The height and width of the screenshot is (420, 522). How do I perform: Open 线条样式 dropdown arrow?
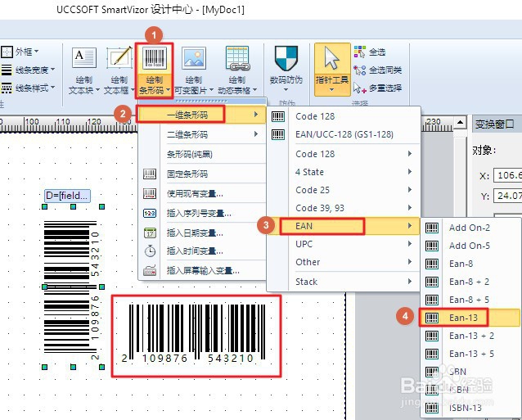point(52,88)
